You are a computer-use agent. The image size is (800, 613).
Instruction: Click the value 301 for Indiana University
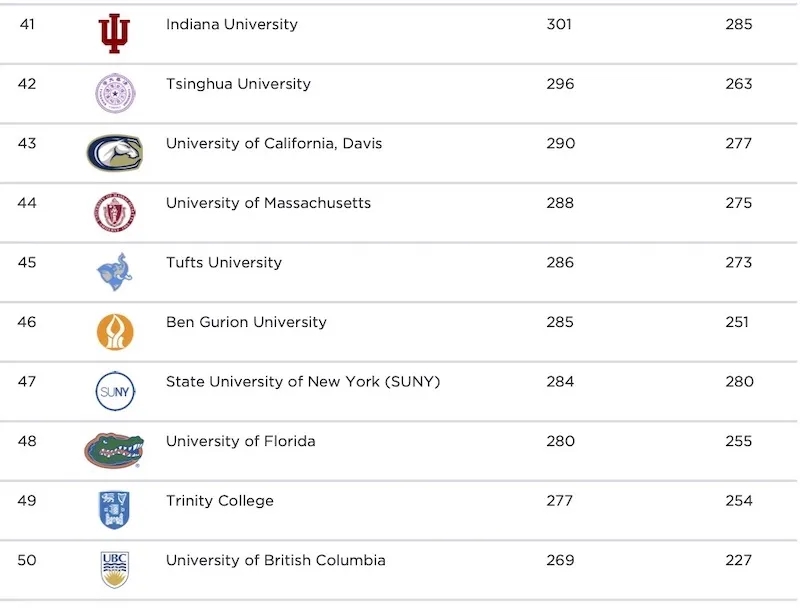click(559, 24)
